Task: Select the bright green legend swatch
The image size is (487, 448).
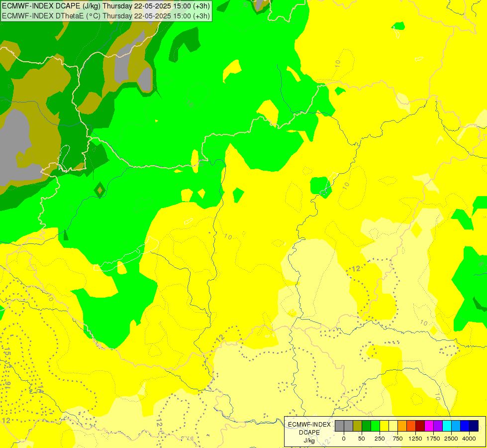Action: [x=376, y=426]
